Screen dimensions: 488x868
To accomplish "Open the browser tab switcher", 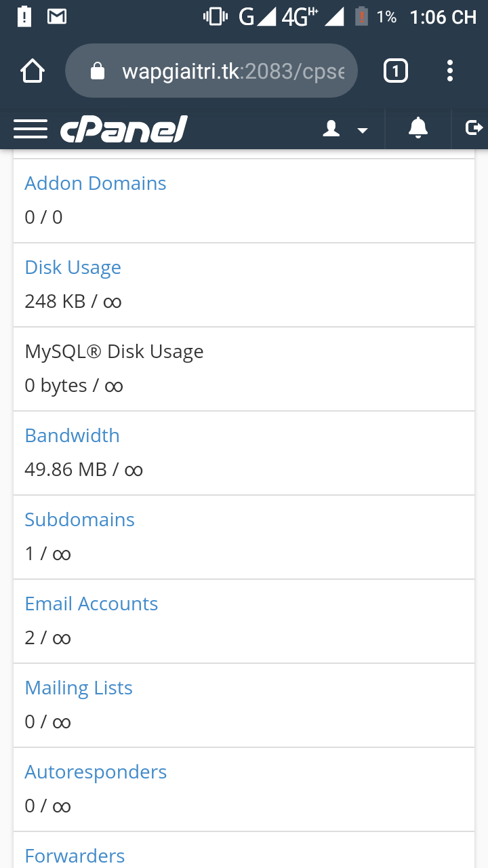I will (x=396, y=71).
